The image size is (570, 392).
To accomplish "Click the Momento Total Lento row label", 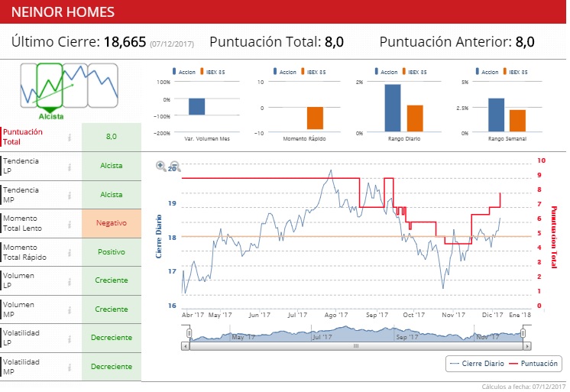I will pyautogui.click(x=22, y=223).
